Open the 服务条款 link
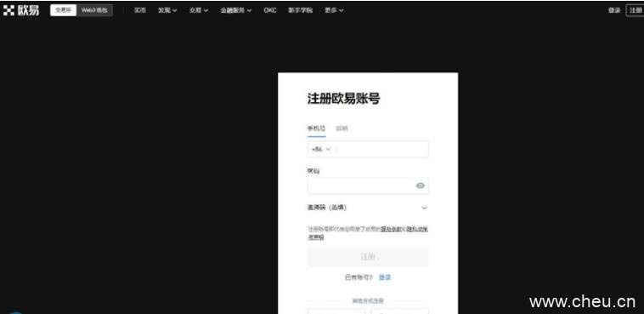 click(391, 229)
